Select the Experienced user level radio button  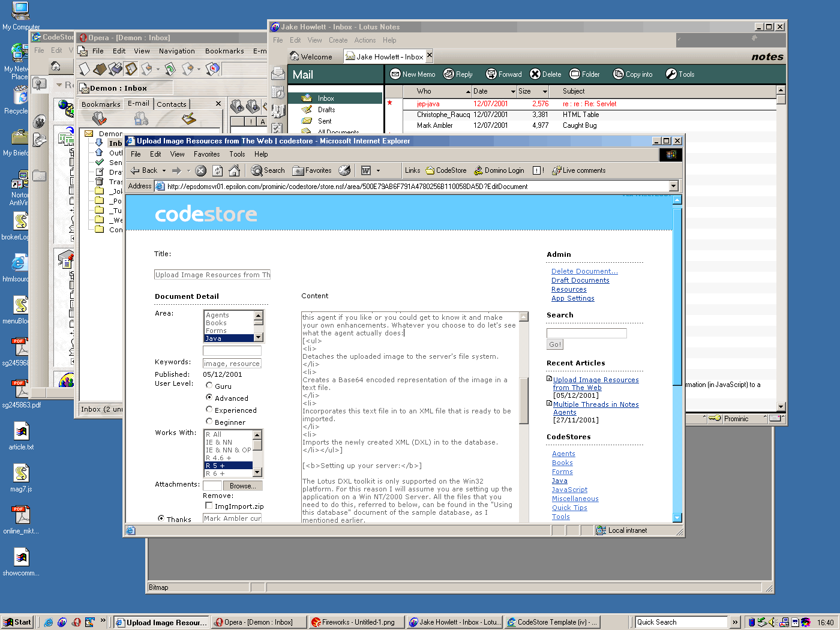209,409
